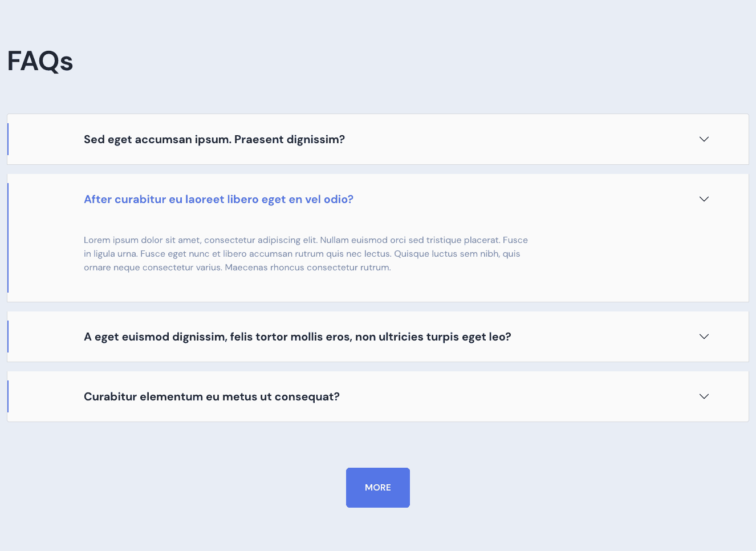
Task: Click the blue accent bar on the first FAQ card
Action: 7,139
